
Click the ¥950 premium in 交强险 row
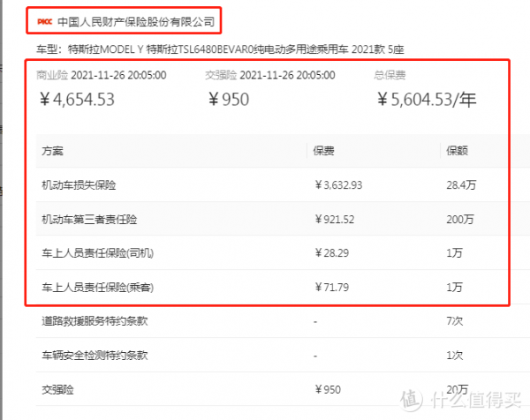coord(328,390)
